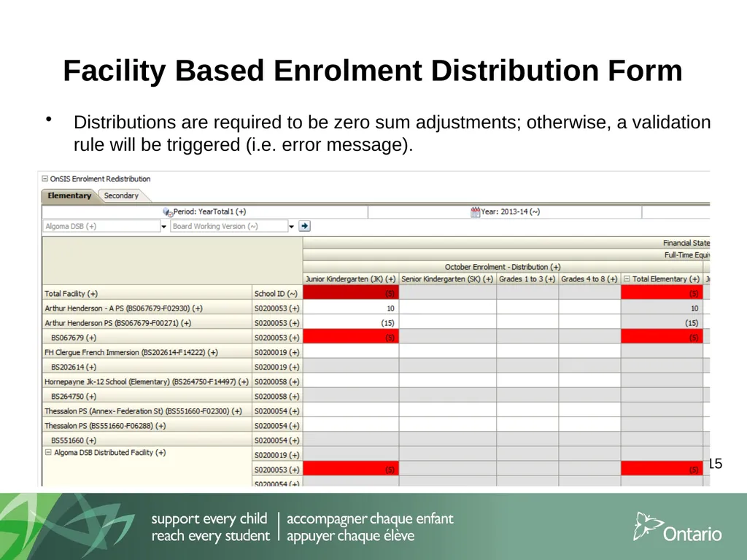This screenshot has height=560, width=747.
Task: Select Arthur Henderson PS (BS067679-F00271) row
Action: [x=147, y=323]
